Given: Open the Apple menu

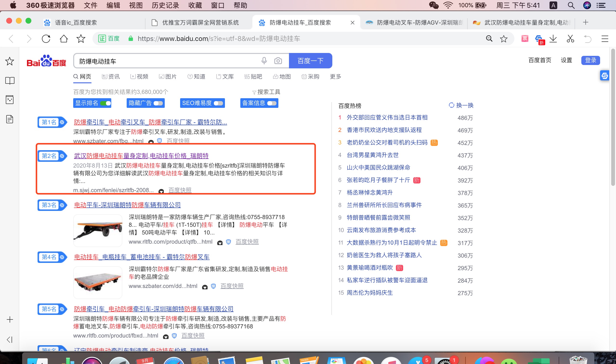Looking at the screenshot, I should pyautogui.click(x=13, y=5).
